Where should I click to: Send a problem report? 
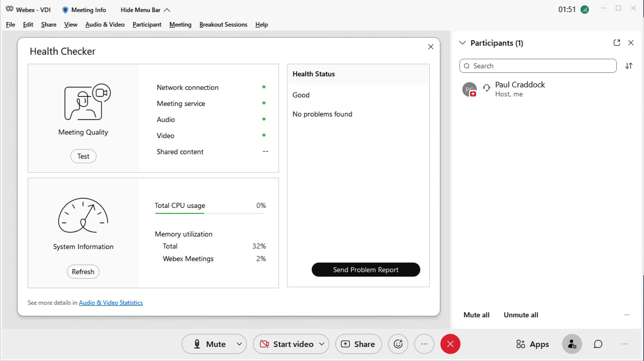365,270
